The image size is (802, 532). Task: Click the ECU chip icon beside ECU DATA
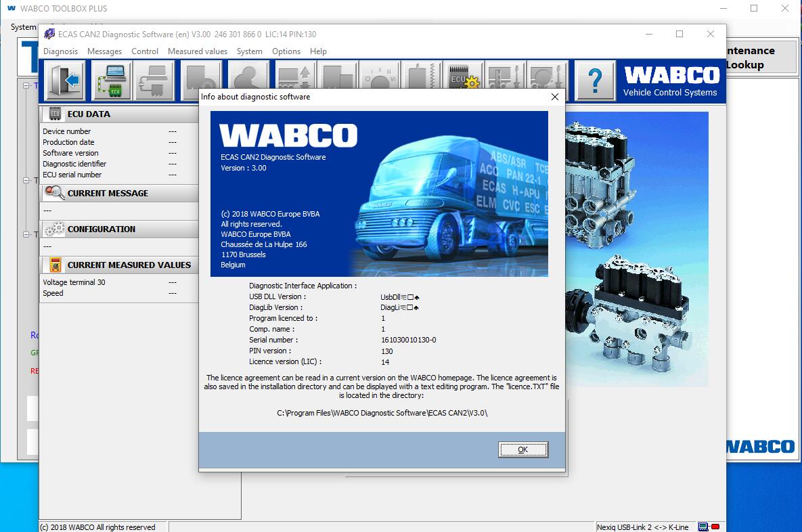[x=55, y=114]
